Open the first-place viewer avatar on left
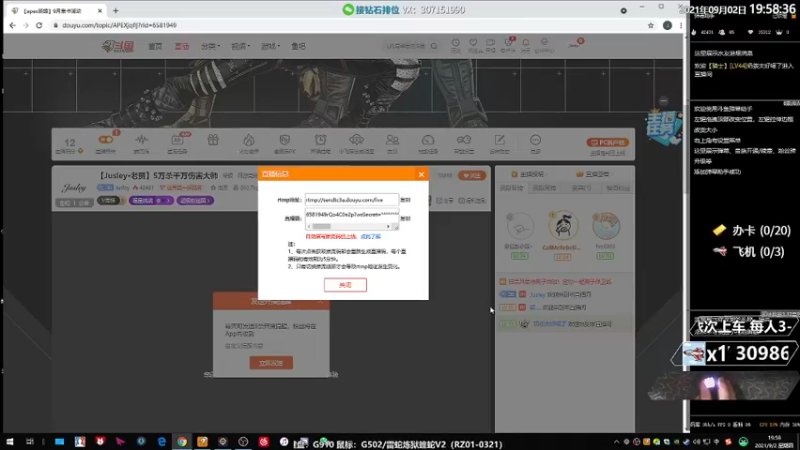The width and height of the screenshot is (800, 450). (520, 227)
